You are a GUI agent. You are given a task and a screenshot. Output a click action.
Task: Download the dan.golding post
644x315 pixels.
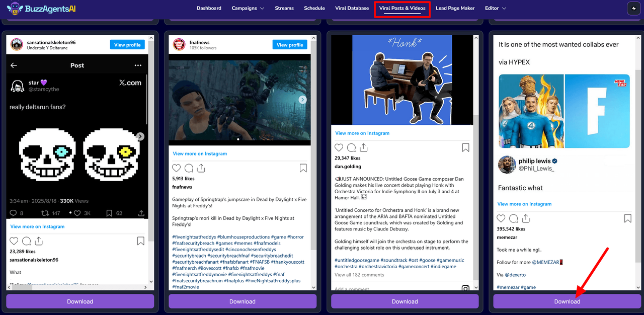(x=405, y=301)
